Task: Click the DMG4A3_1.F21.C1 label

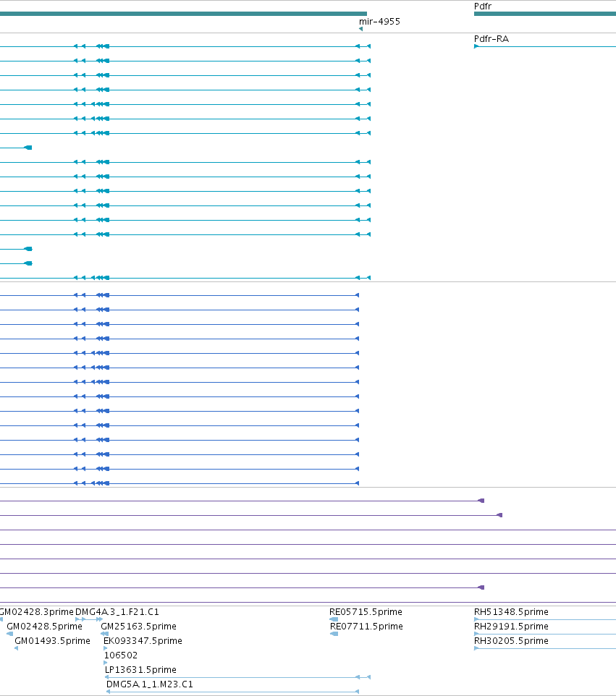Action: click(x=117, y=611)
